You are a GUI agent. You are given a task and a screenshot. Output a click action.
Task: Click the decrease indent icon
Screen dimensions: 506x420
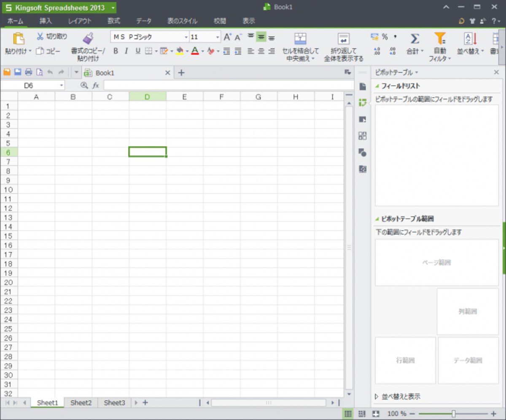click(227, 51)
